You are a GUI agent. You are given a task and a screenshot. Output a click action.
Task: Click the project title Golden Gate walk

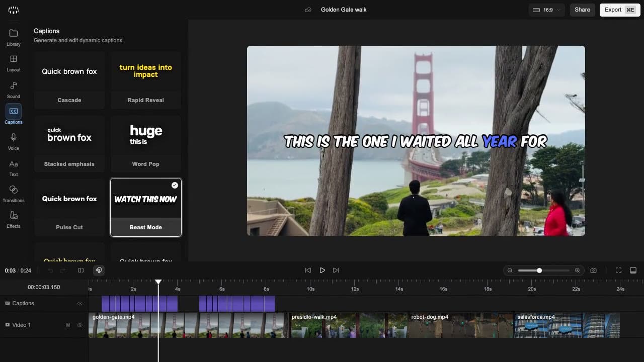click(344, 10)
